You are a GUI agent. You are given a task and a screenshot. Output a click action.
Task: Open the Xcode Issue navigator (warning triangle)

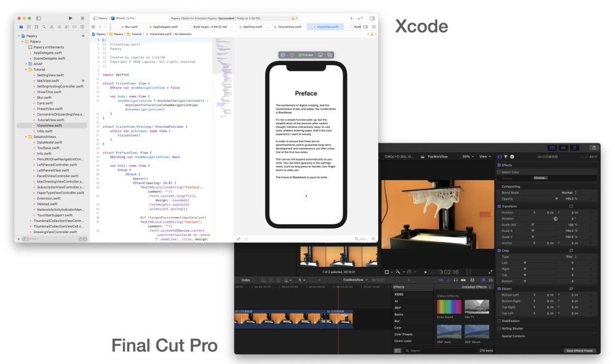click(52, 27)
